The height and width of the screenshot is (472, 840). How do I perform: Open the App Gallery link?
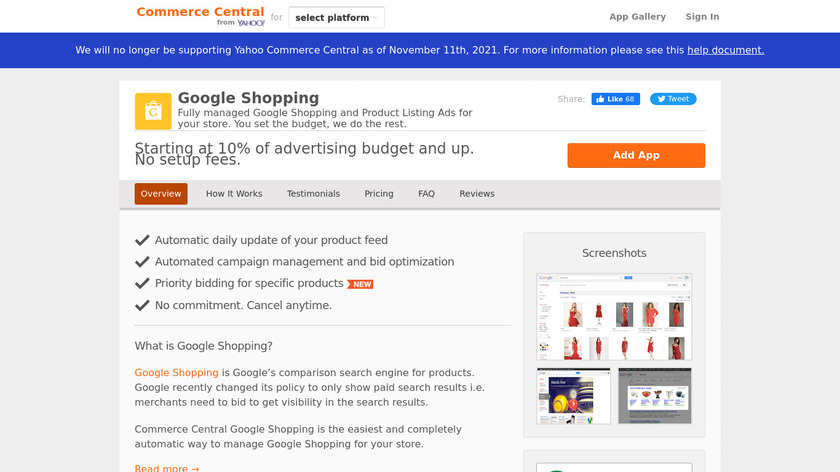point(637,17)
